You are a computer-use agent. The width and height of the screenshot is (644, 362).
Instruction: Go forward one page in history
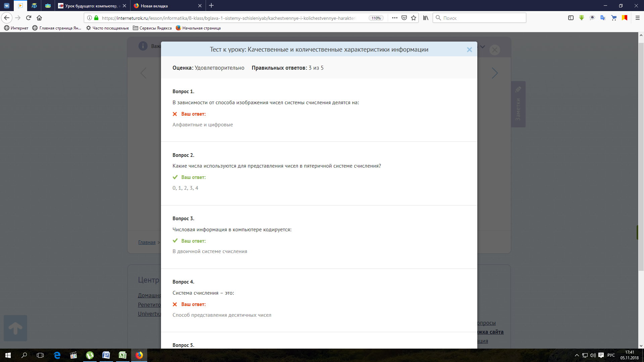click(x=18, y=18)
